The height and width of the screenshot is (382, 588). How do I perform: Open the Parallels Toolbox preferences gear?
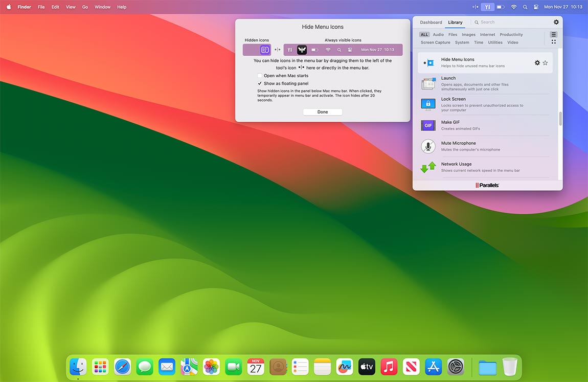[x=556, y=22]
